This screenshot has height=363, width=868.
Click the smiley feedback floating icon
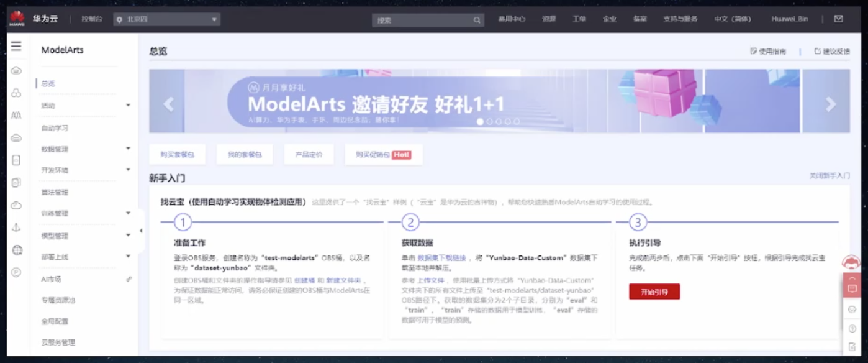pyautogui.click(x=852, y=309)
